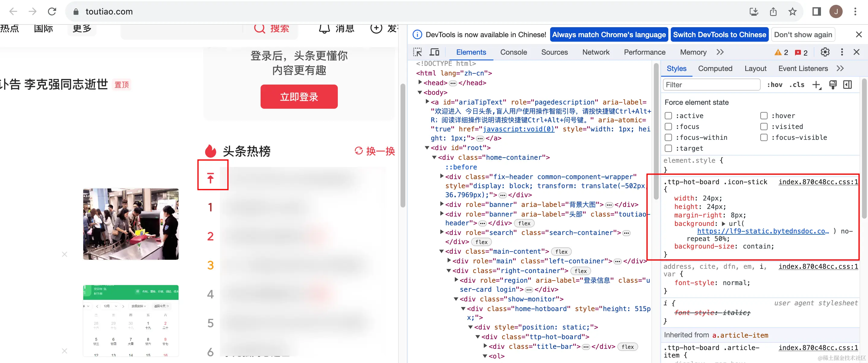Check the :active element state
Viewport: 868px width, 363px height.
tap(668, 116)
